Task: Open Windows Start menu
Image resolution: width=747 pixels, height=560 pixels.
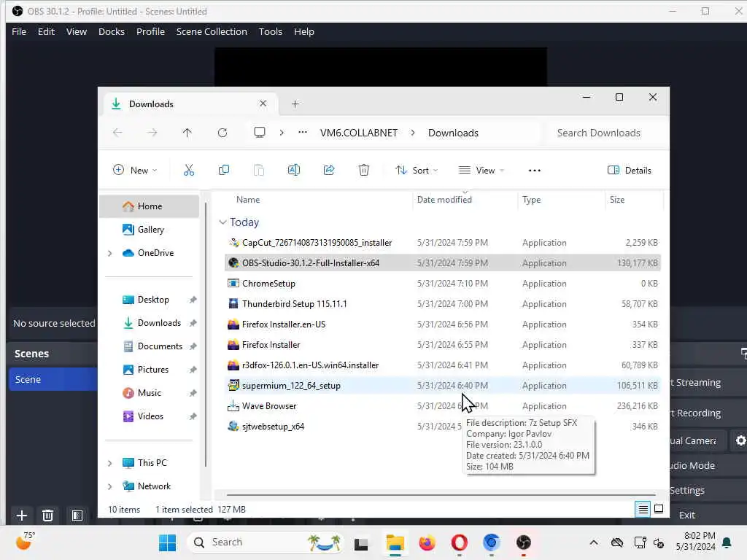Action: 167,542
